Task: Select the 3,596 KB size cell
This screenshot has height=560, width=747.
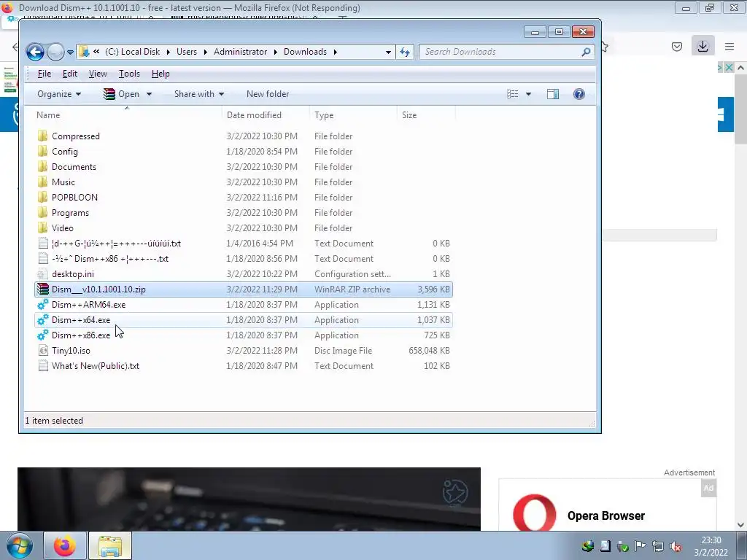Action: (x=433, y=289)
